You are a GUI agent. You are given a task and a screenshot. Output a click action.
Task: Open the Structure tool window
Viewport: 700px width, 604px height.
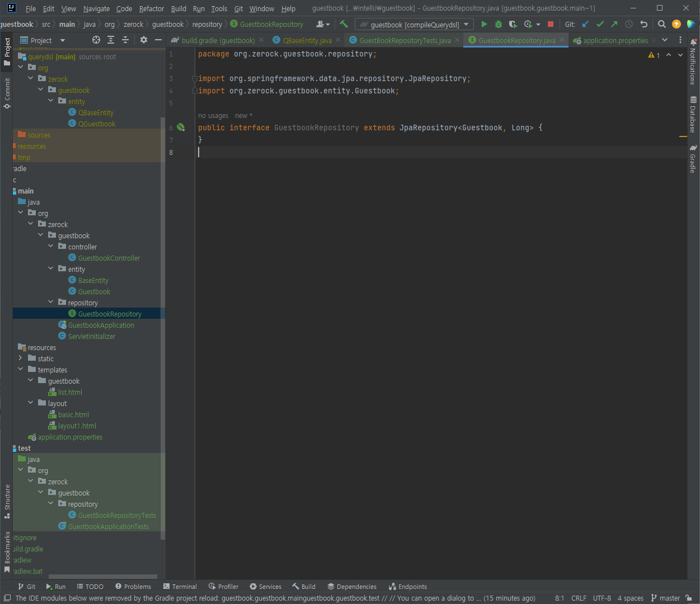pyautogui.click(x=7, y=501)
